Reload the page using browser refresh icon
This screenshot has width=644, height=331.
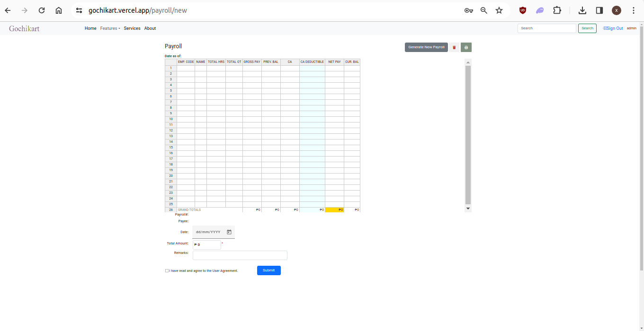42,10
